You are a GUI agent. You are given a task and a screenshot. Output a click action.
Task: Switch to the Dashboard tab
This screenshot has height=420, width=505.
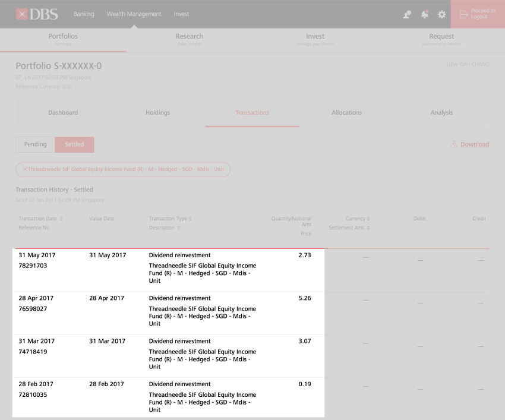[x=63, y=113]
